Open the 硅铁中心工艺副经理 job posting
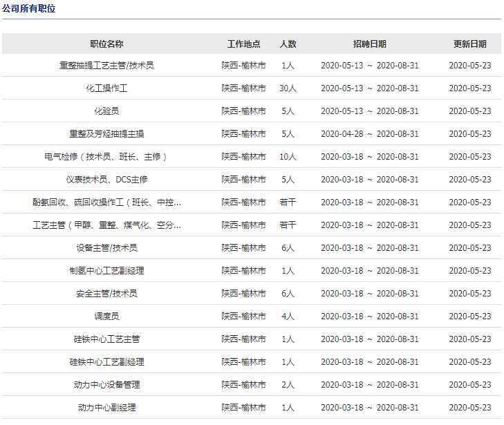504x425 pixels. pyautogui.click(x=106, y=362)
